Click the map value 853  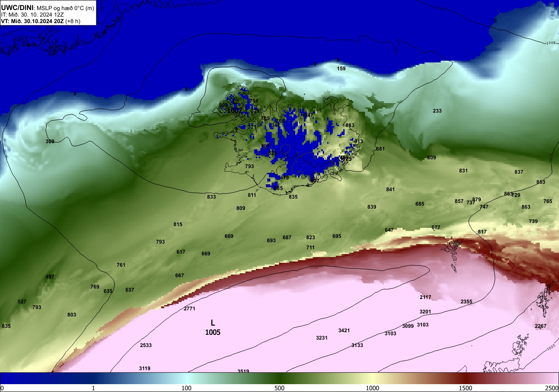541,182
